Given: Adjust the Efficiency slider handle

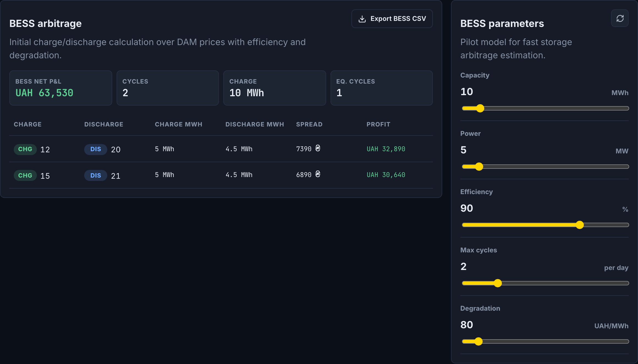Looking at the screenshot, I should pos(580,225).
